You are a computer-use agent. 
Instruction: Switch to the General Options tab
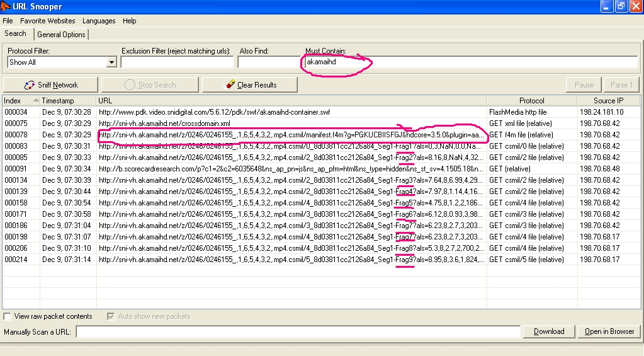pos(61,35)
